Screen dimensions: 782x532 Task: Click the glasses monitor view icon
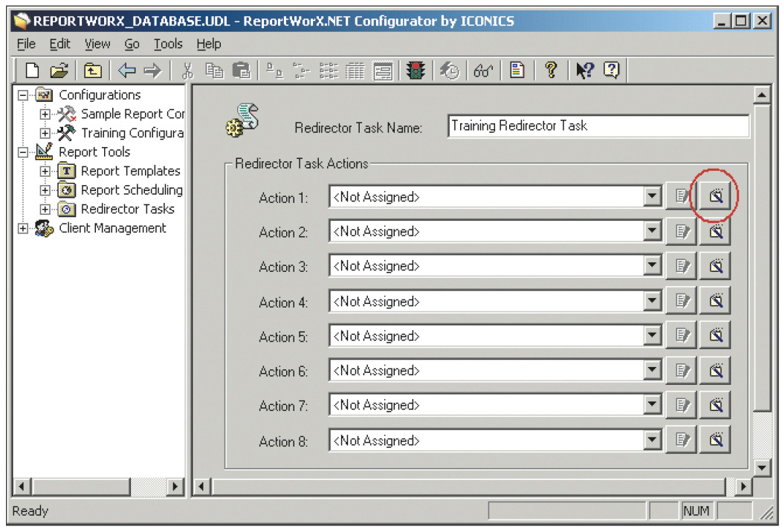[x=482, y=71]
